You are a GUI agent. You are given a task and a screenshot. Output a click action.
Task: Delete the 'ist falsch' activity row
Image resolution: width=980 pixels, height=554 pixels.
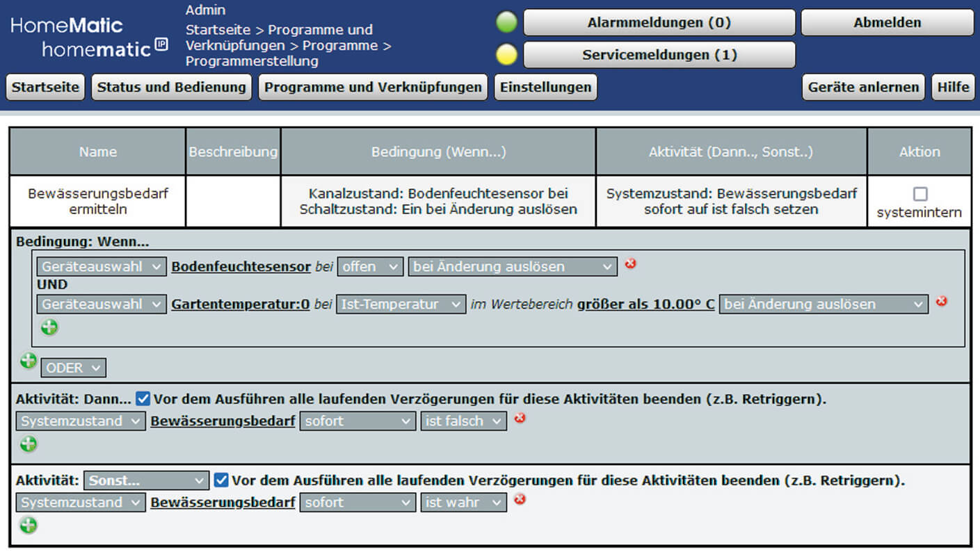(x=520, y=418)
